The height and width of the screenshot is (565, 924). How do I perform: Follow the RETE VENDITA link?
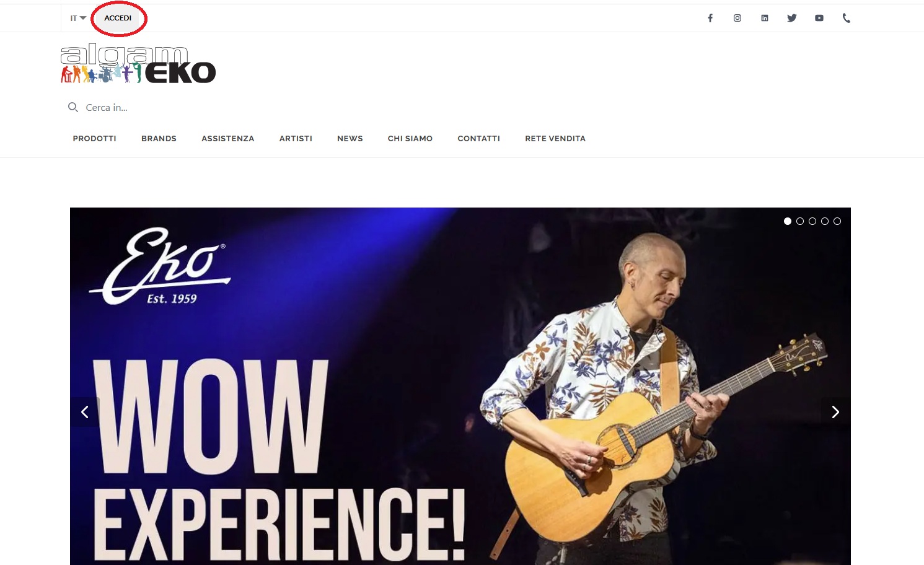[x=555, y=139]
